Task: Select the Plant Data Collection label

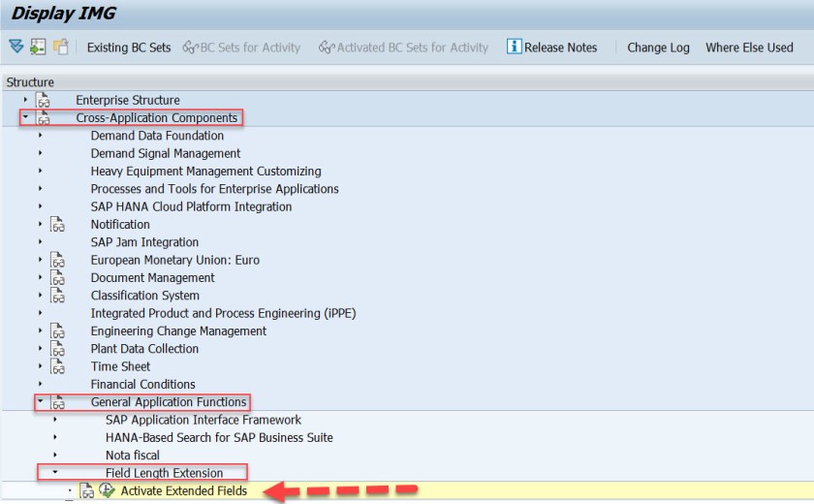Action: click(x=144, y=349)
